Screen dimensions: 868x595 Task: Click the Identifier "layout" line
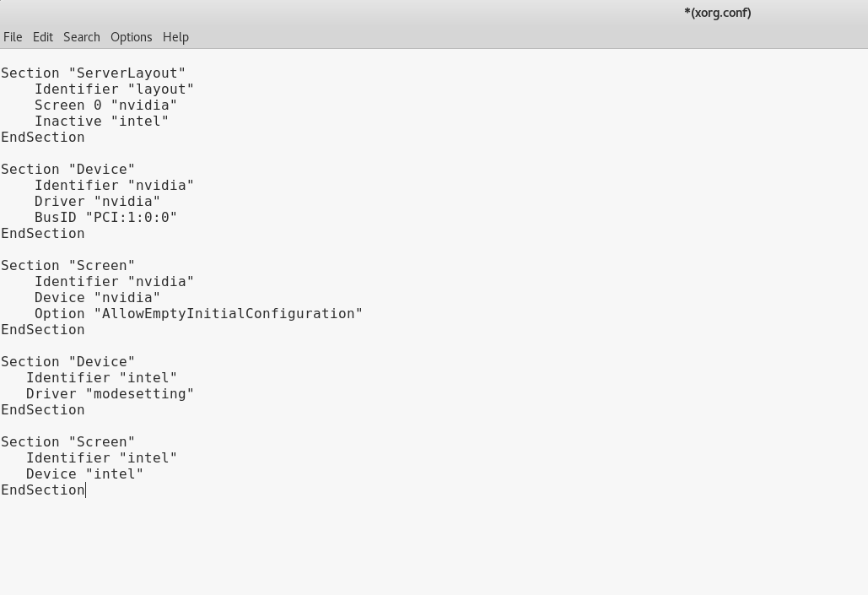pyautogui.click(x=114, y=89)
